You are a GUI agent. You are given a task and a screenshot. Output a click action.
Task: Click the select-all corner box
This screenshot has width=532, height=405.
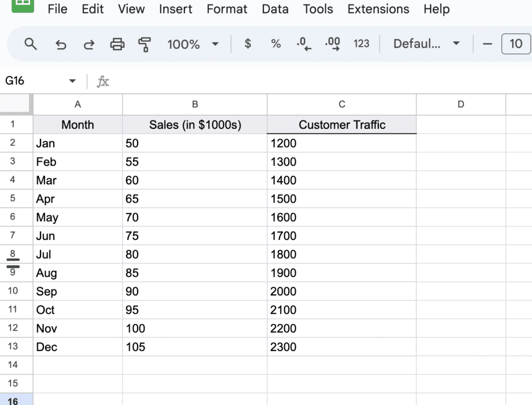(x=16, y=104)
